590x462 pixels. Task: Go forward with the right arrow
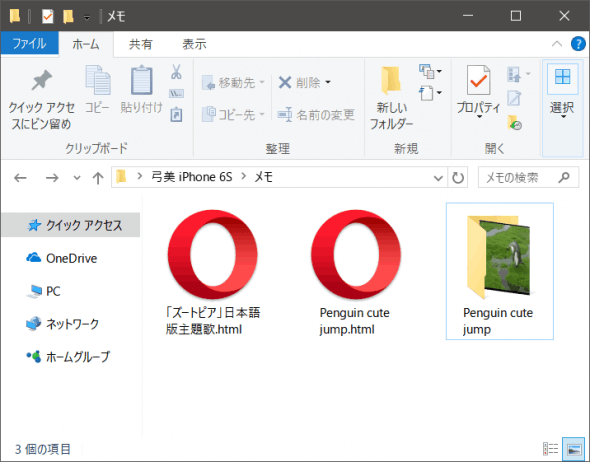coord(52,178)
